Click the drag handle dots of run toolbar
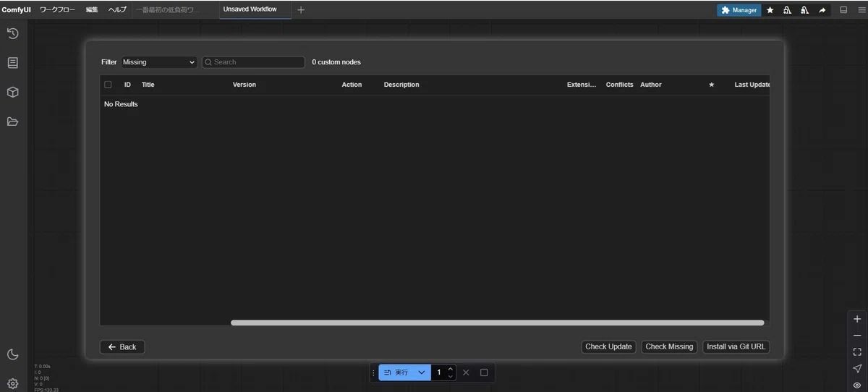Screen dimensions: 868x392 tap(373, 372)
